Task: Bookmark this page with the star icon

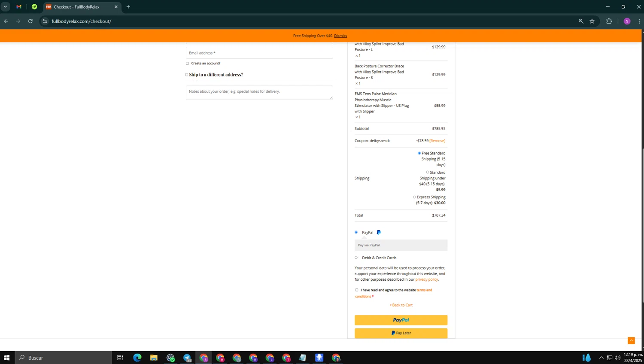Action: coord(592,21)
